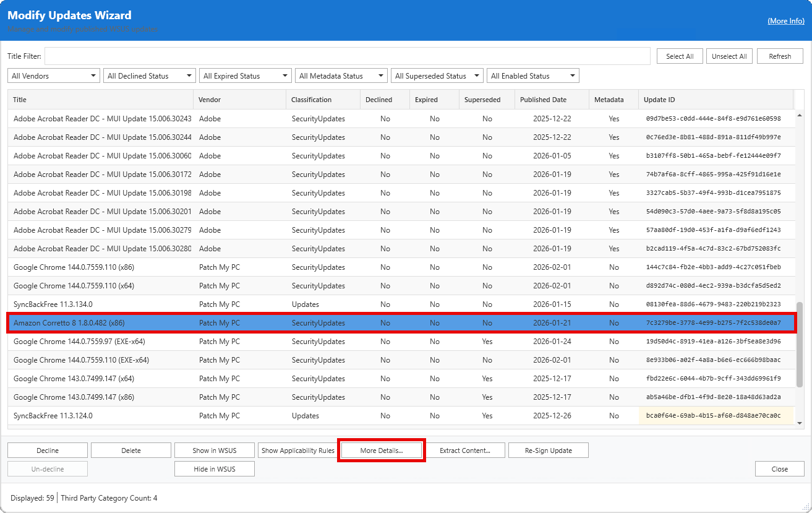Refresh the updates list
The height and width of the screenshot is (513, 812).
[x=779, y=56]
